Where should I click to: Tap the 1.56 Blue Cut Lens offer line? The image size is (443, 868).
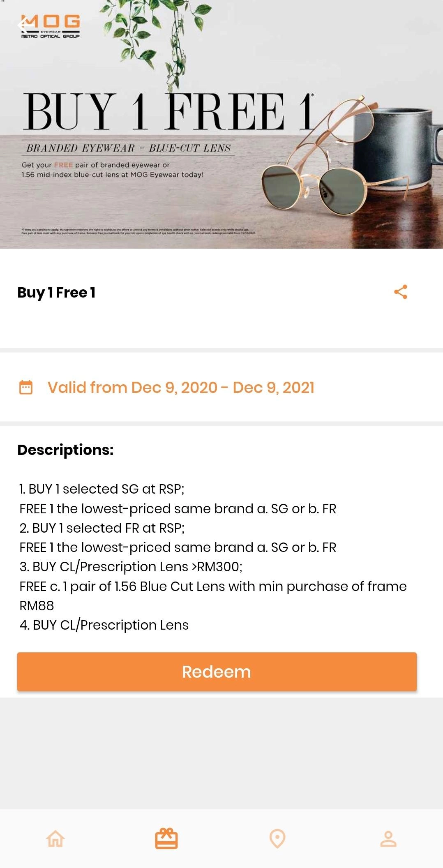[x=213, y=586]
